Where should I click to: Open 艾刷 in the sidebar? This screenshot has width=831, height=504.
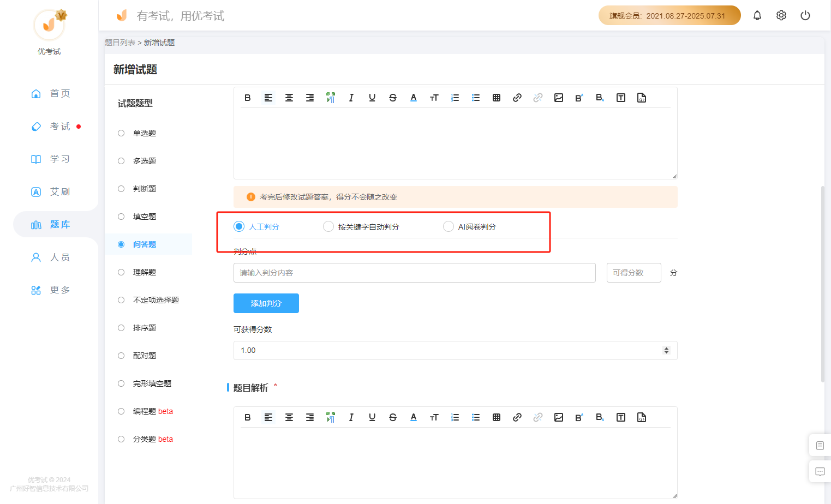(x=50, y=191)
